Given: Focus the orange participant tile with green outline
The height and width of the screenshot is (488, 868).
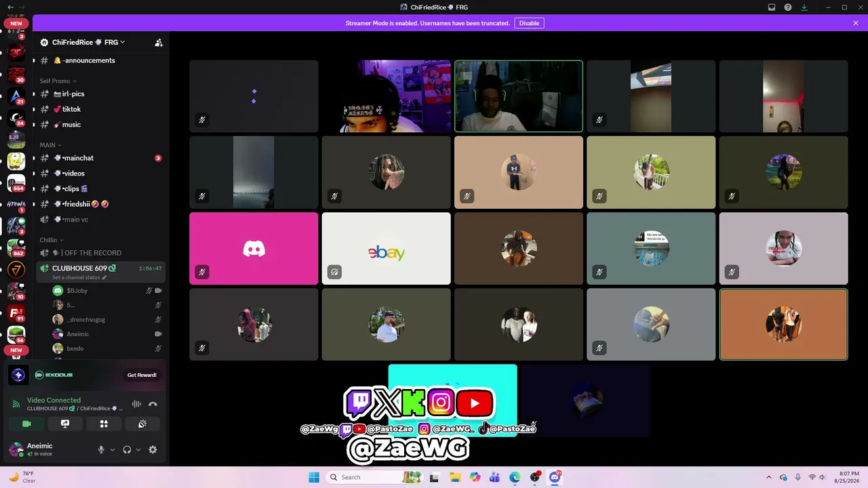Looking at the screenshot, I should [784, 325].
